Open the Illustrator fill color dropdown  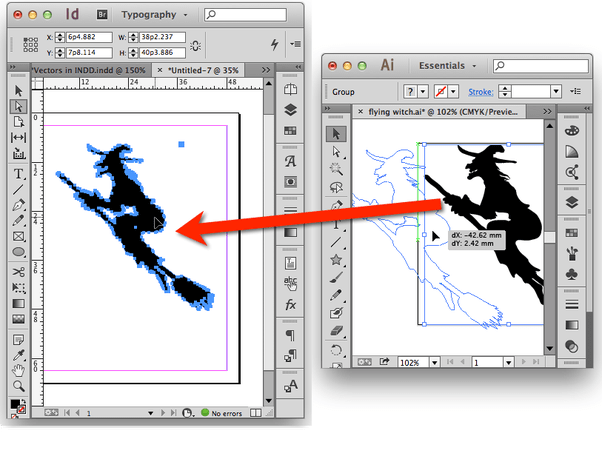(x=423, y=92)
